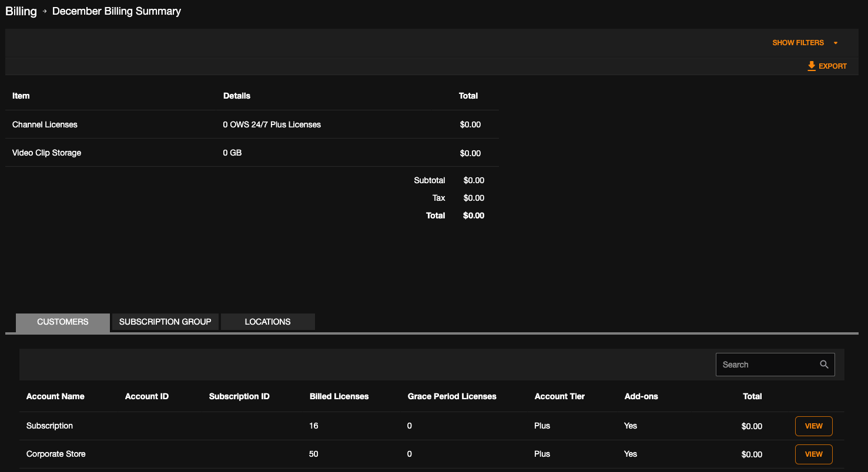Open the SHOW FILTERS panel
868x472 pixels.
pyautogui.click(x=798, y=43)
